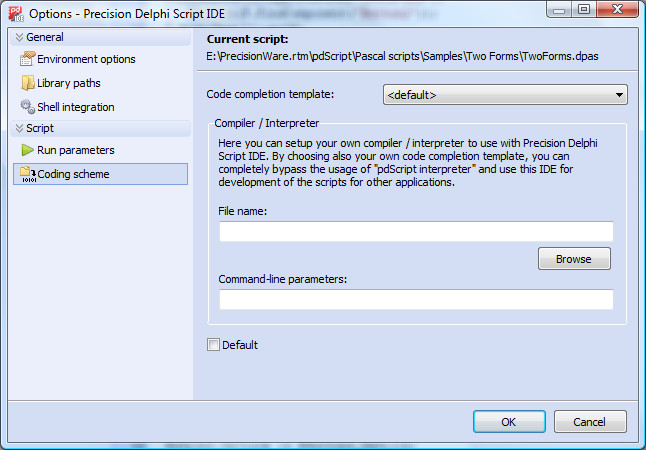This screenshot has height=450, width=646.
Task: Open Shell integration settings
Action: pyautogui.click(x=76, y=107)
